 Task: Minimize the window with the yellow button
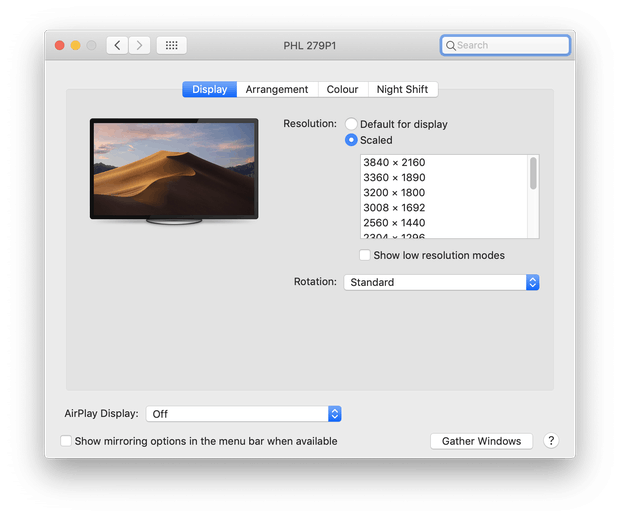coord(76,45)
